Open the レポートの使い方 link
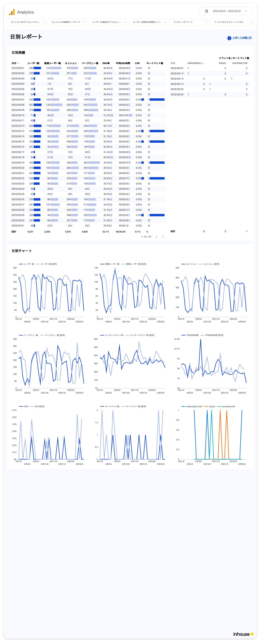Viewport: 260px width, 644px height. pyautogui.click(x=242, y=38)
